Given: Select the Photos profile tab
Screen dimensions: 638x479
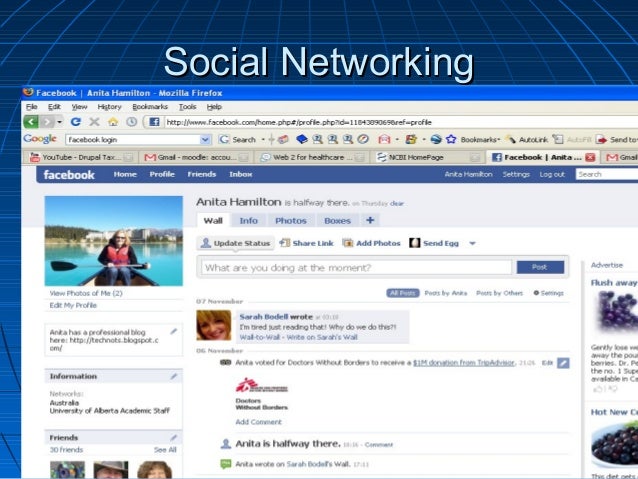Looking at the screenshot, I should [x=291, y=221].
